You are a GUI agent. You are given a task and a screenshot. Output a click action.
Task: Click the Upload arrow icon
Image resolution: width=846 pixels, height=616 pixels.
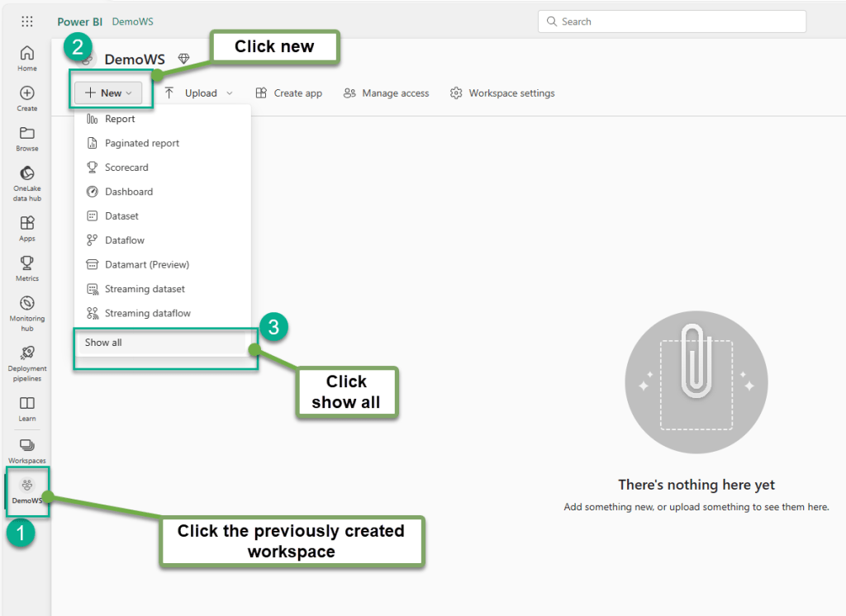(169, 92)
